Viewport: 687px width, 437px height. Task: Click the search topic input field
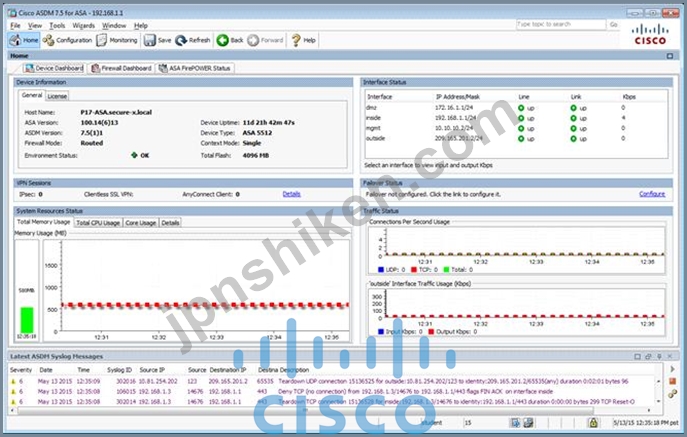point(561,25)
